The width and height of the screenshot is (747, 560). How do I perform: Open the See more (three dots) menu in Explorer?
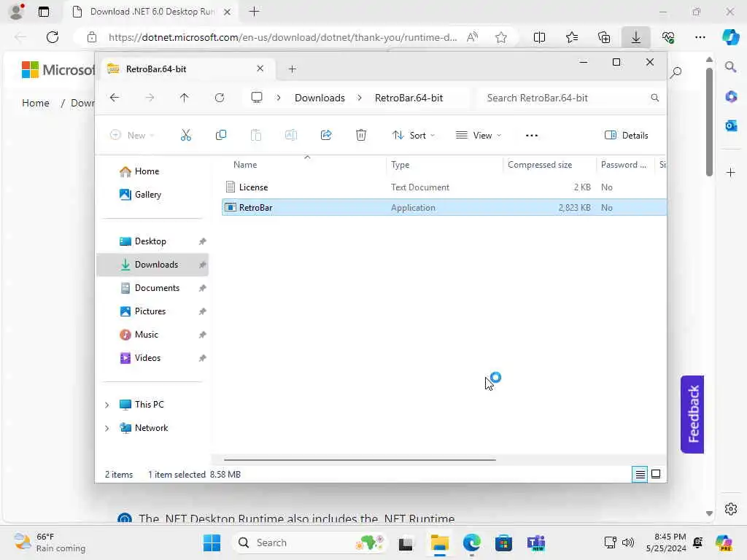coord(532,135)
